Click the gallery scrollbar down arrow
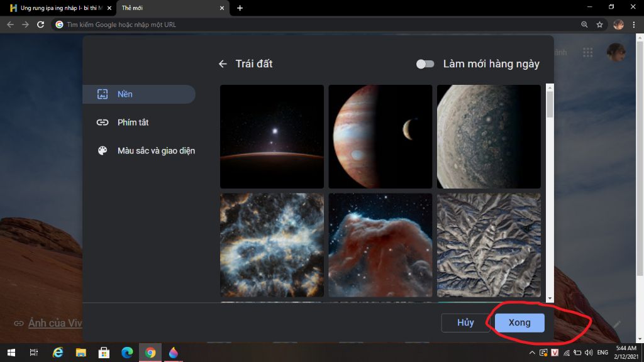Image resolution: width=644 pixels, height=362 pixels. [x=550, y=299]
